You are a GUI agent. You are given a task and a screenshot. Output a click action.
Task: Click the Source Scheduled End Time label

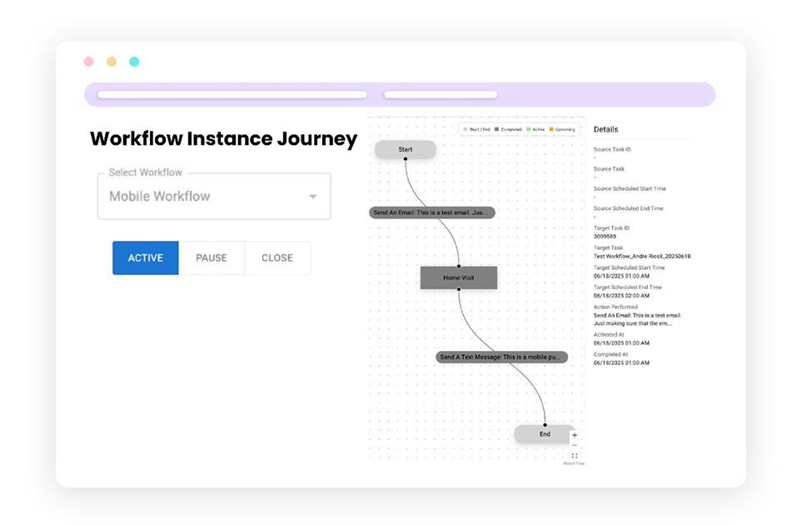pyautogui.click(x=628, y=208)
